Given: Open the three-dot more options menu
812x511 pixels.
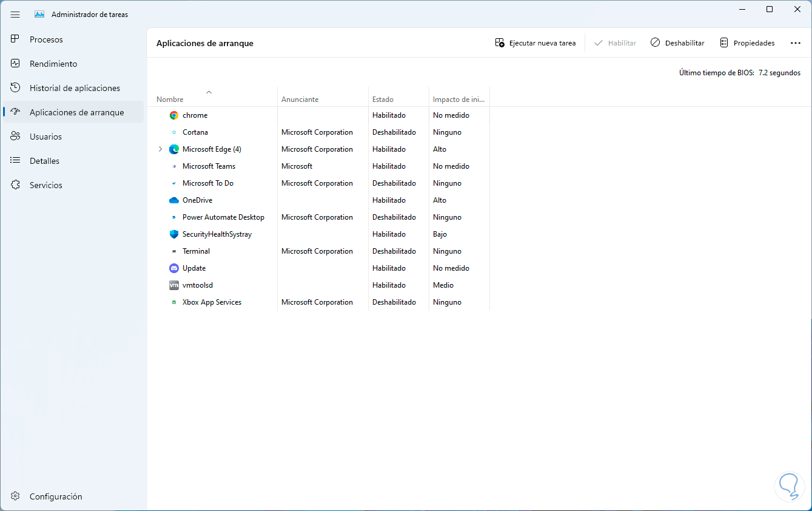Looking at the screenshot, I should click(x=796, y=43).
